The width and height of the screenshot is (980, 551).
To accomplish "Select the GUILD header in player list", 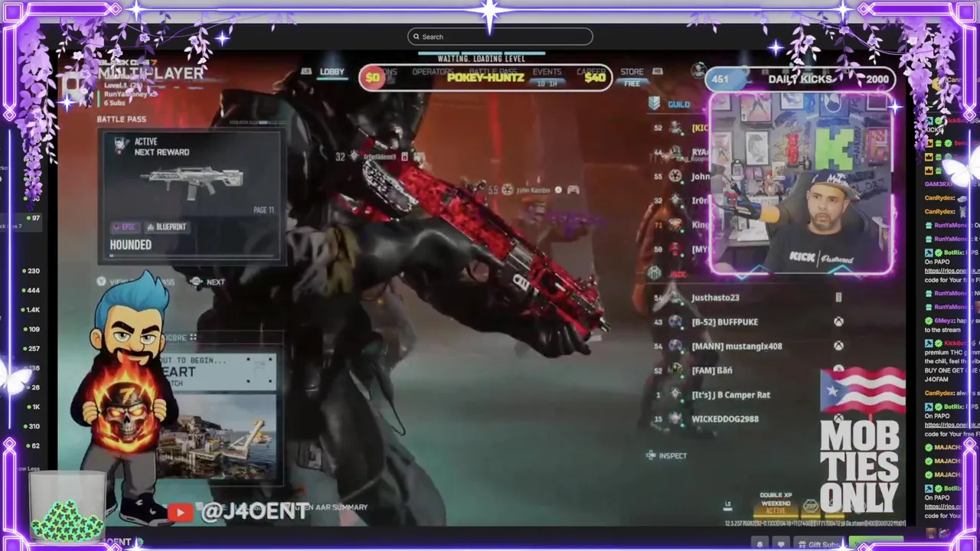I will pos(678,104).
